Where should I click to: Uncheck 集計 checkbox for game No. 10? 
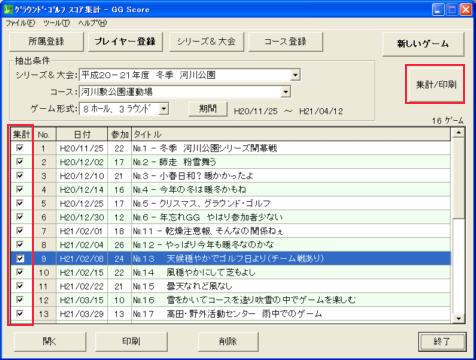click(20, 272)
